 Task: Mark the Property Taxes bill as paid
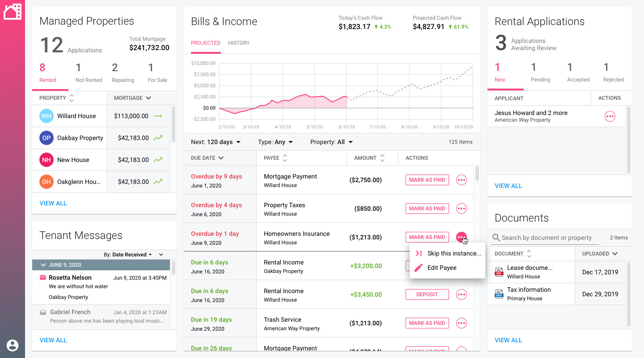point(427,209)
